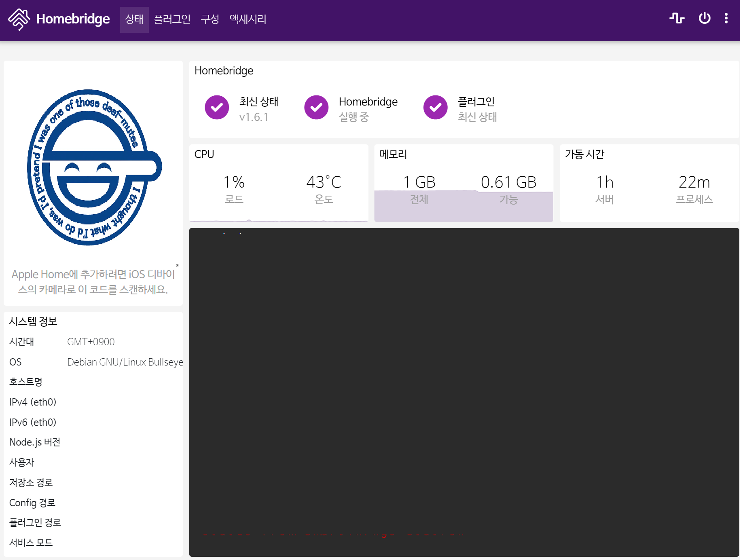
Task: Open the 액세서리 tab
Action: pos(248,19)
